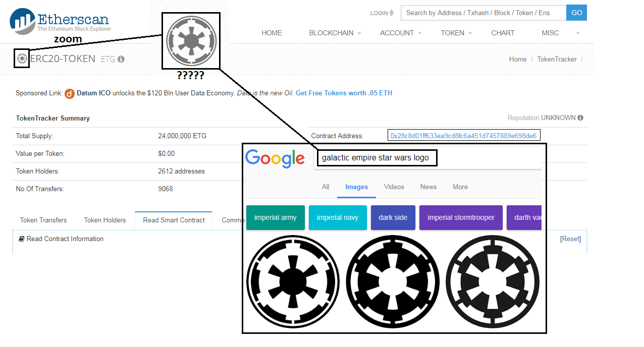Click the Read Contract Information label
644x347 pixels.
click(x=65, y=239)
